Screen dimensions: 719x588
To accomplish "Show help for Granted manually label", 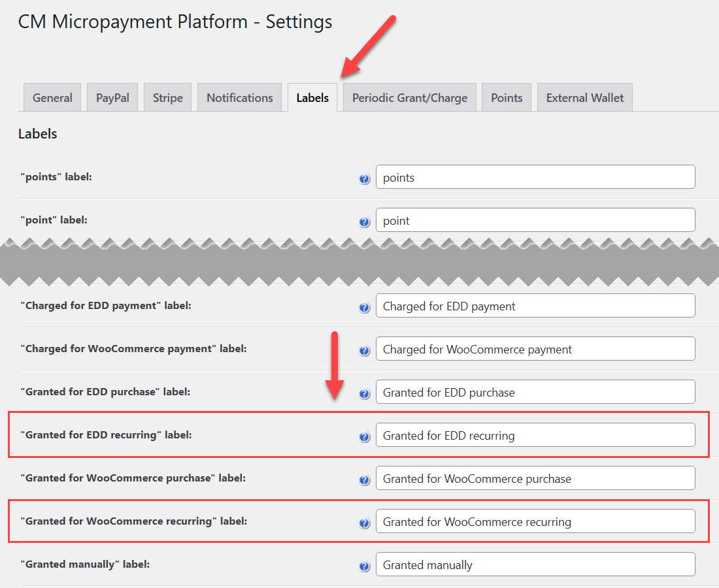I will tap(365, 566).
